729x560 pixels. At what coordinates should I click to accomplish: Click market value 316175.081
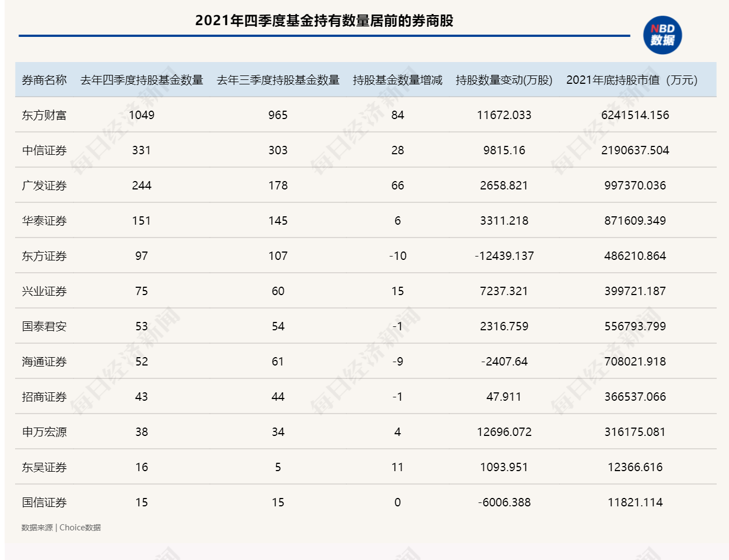(635, 432)
